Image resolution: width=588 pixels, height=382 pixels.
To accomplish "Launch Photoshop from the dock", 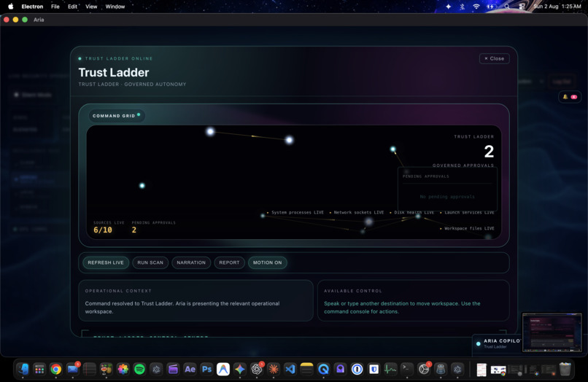I will (206, 370).
